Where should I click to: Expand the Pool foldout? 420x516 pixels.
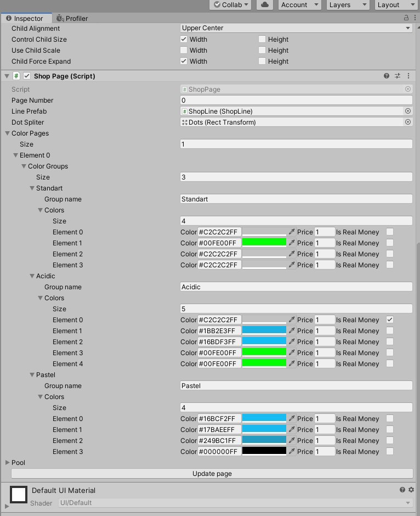click(x=7, y=462)
